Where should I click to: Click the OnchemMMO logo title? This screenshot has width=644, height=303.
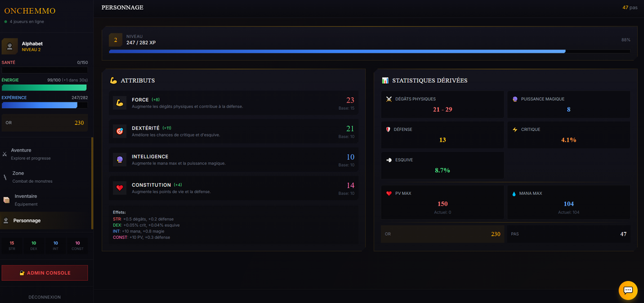click(x=30, y=11)
